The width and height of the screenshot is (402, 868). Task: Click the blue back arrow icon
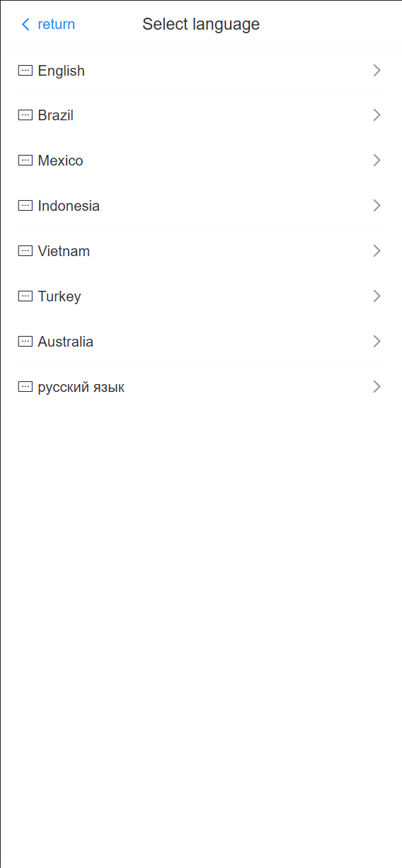click(25, 24)
